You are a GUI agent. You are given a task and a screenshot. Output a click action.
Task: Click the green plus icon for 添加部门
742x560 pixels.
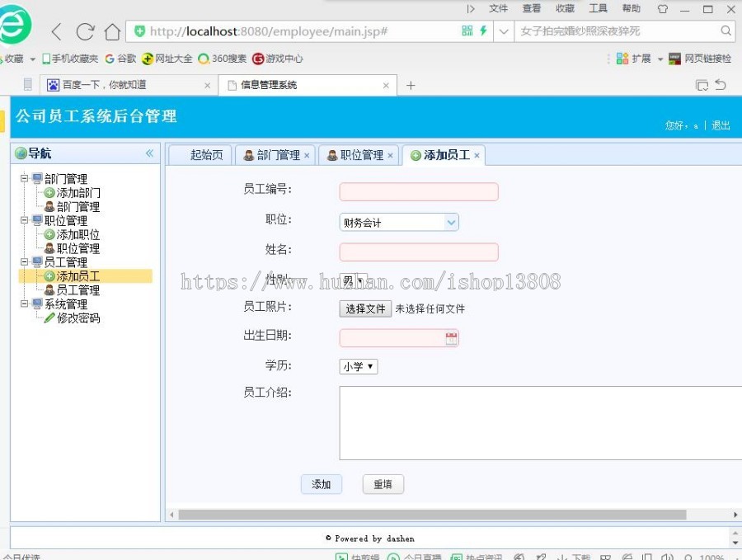[x=50, y=193]
